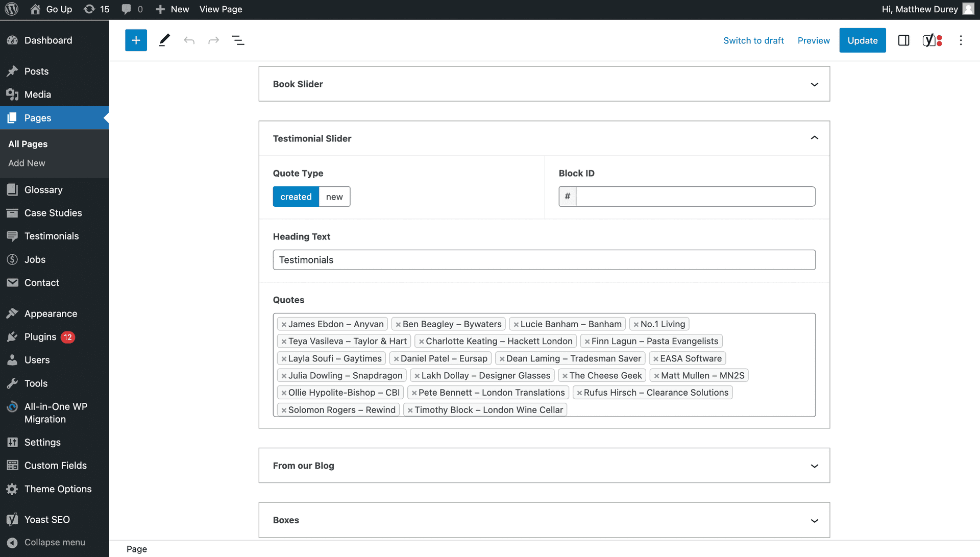Screen dimensions: 980x557
Task: Open the three-dot options menu
Action: 961,40
